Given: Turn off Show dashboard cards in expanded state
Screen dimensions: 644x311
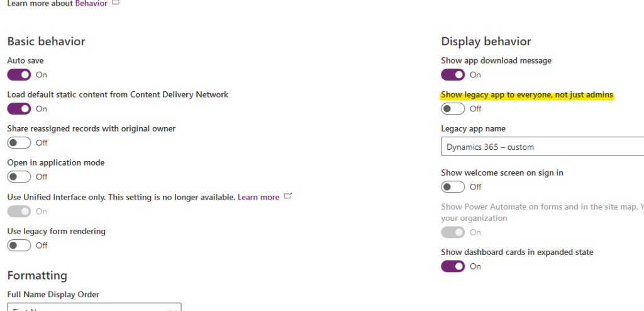Looking at the screenshot, I should pyautogui.click(x=453, y=266).
